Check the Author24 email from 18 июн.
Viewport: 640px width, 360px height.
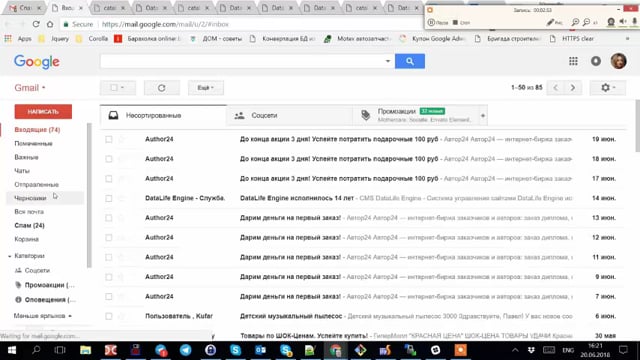tap(109, 159)
